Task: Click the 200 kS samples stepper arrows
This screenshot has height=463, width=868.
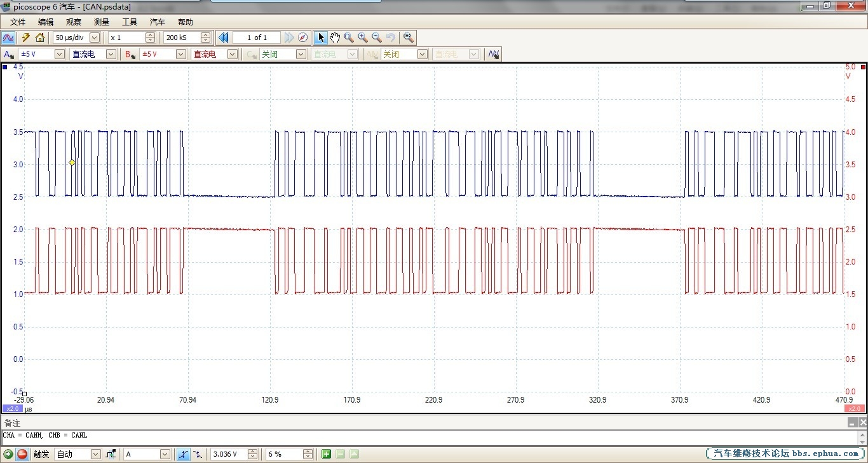Action: 205,38
